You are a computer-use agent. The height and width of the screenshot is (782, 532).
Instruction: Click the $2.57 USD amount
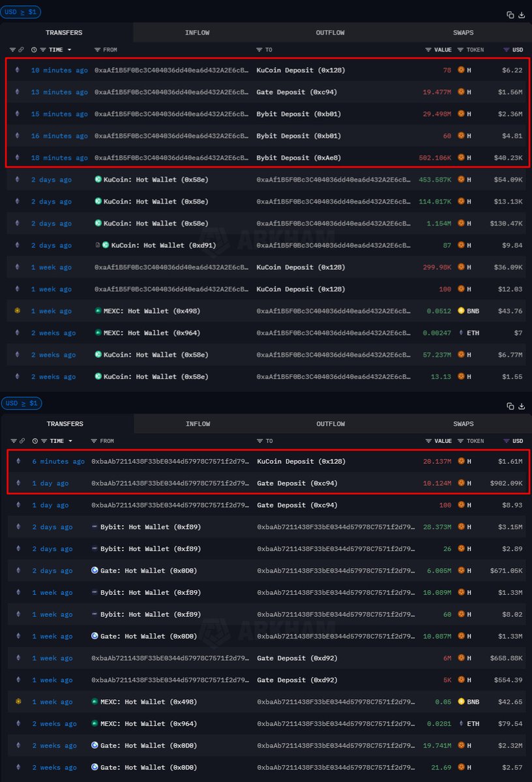[x=512, y=768]
